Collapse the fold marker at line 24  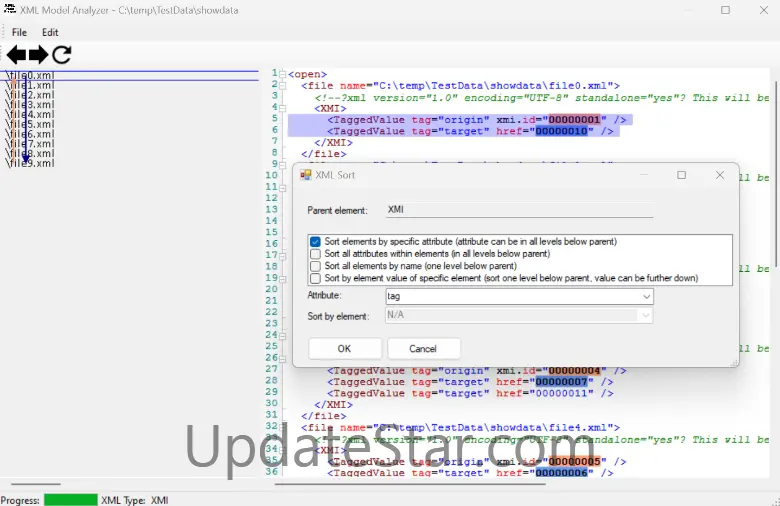(x=283, y=336)
